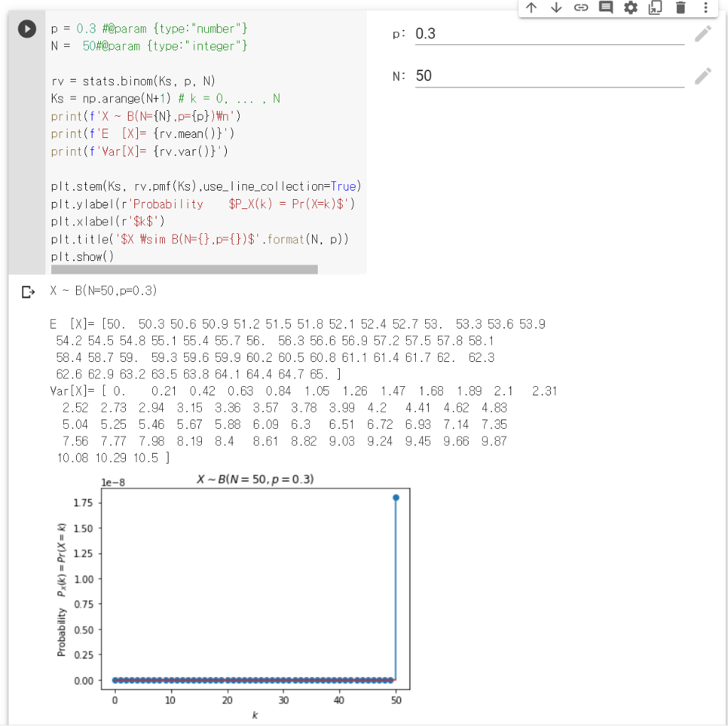
Task: Run the code cell
Action: [26, 28]
